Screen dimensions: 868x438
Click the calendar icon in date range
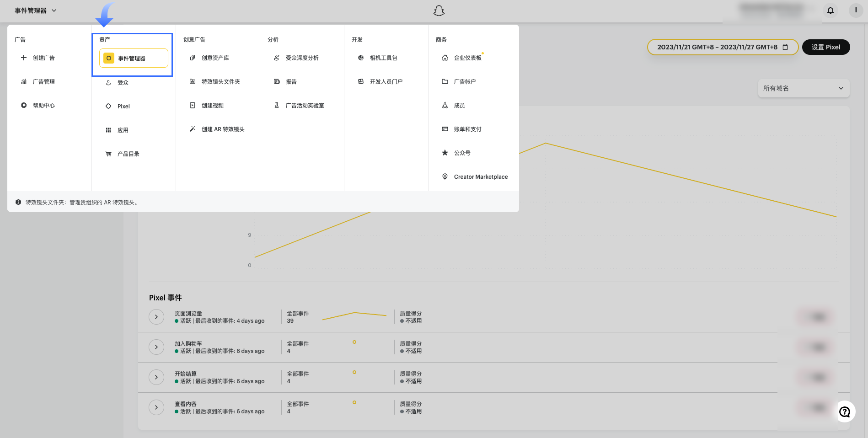click(785, 47)
